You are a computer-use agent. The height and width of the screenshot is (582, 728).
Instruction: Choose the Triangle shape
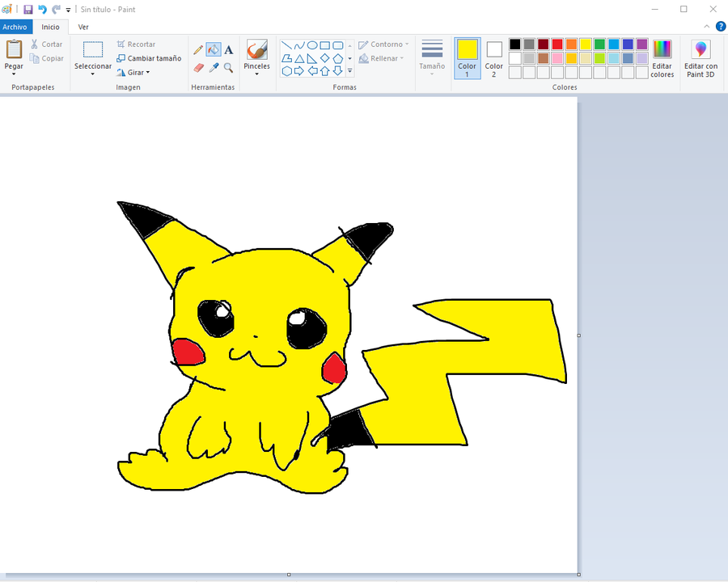pyautogui.click(x=299, y=58)
